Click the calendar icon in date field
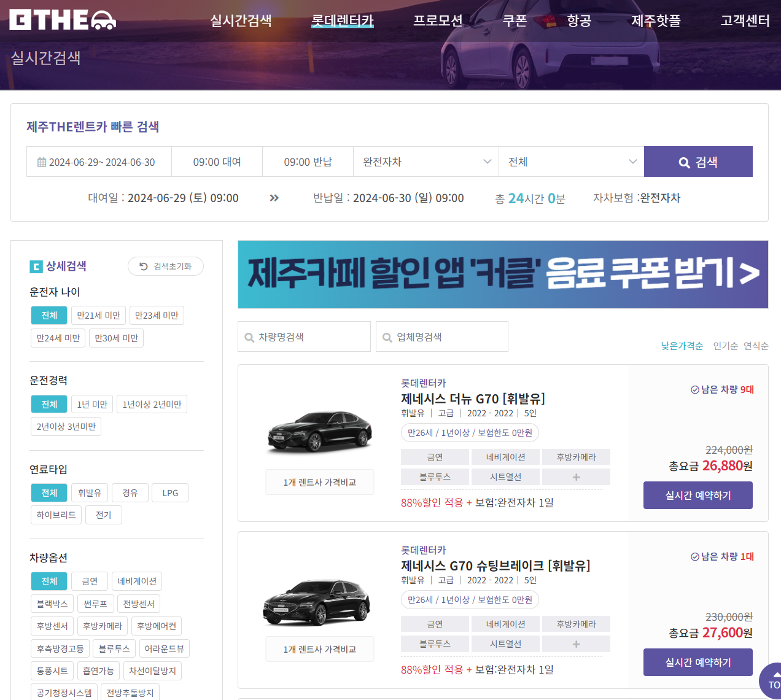 pyautogui.click(x=42, y=162)
